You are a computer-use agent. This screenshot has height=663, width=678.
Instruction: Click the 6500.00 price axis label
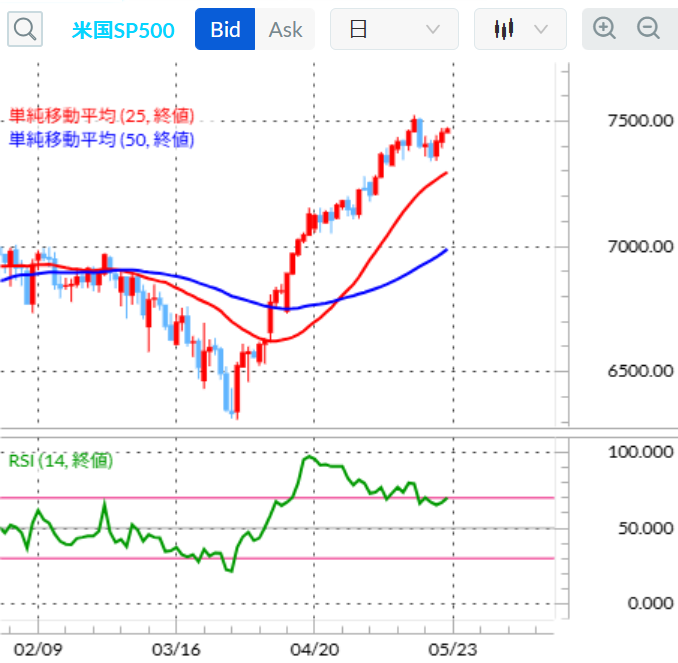tap(640, 371)
